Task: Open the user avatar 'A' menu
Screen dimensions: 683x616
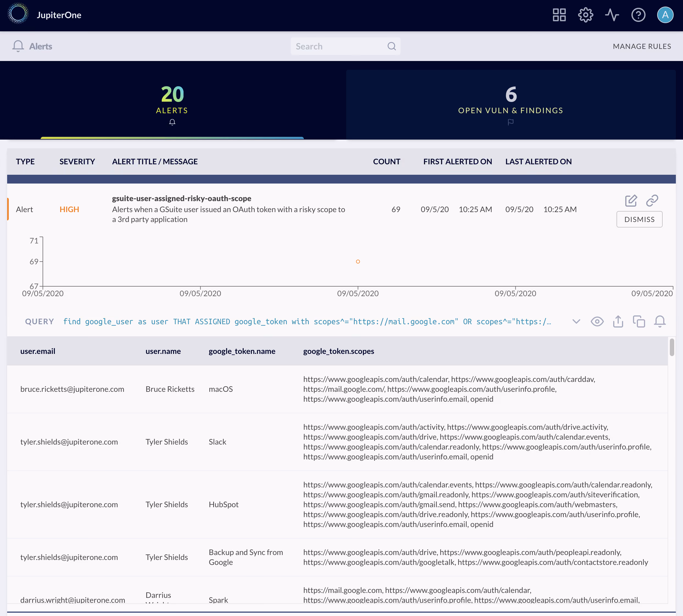Action: click(x=665, y=15)
